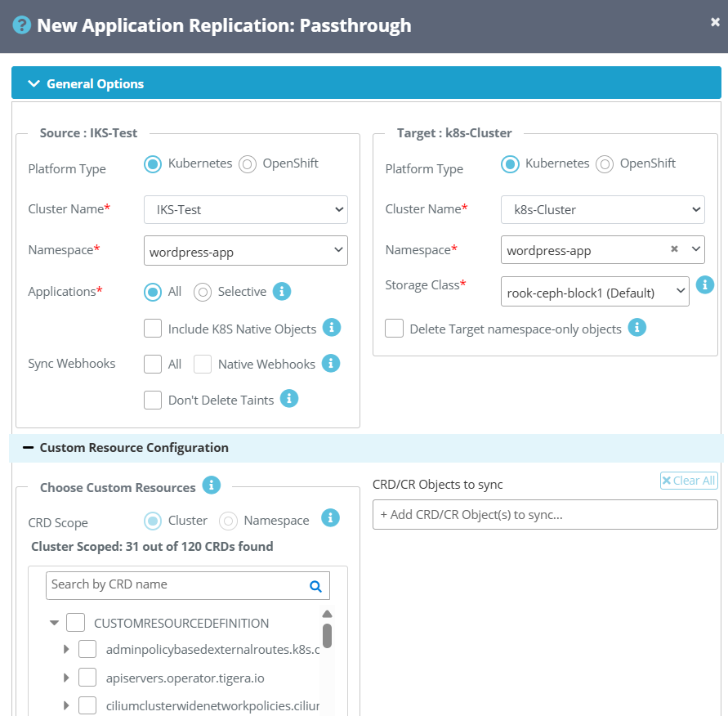Show info for CRD Scope
The image size is (728, 716).
pyautogui.click(x=330, y=517)
